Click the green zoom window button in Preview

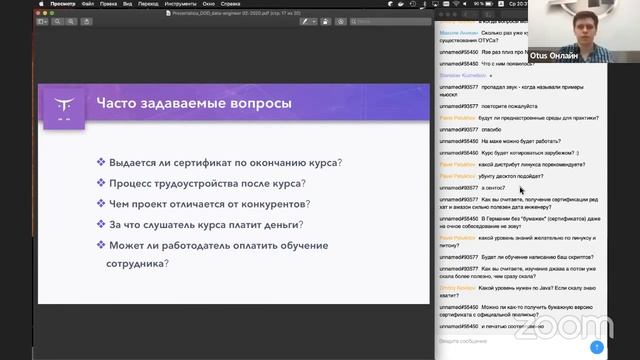point(51,13)
